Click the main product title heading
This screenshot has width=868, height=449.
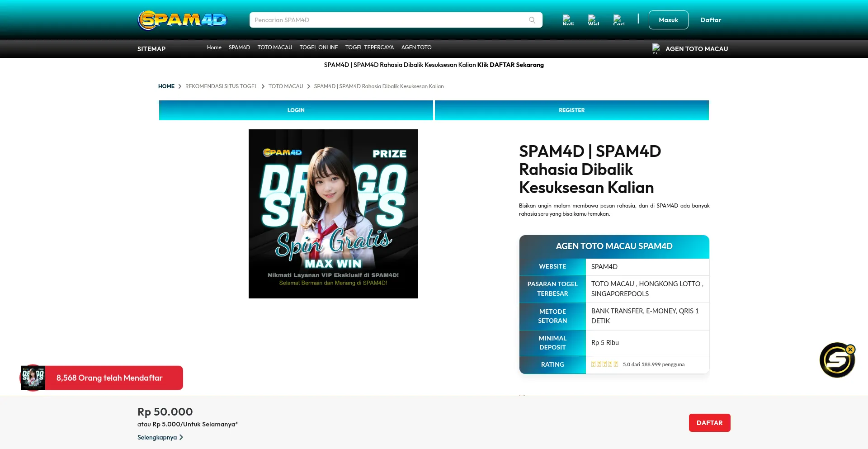(x=590, y=169)
